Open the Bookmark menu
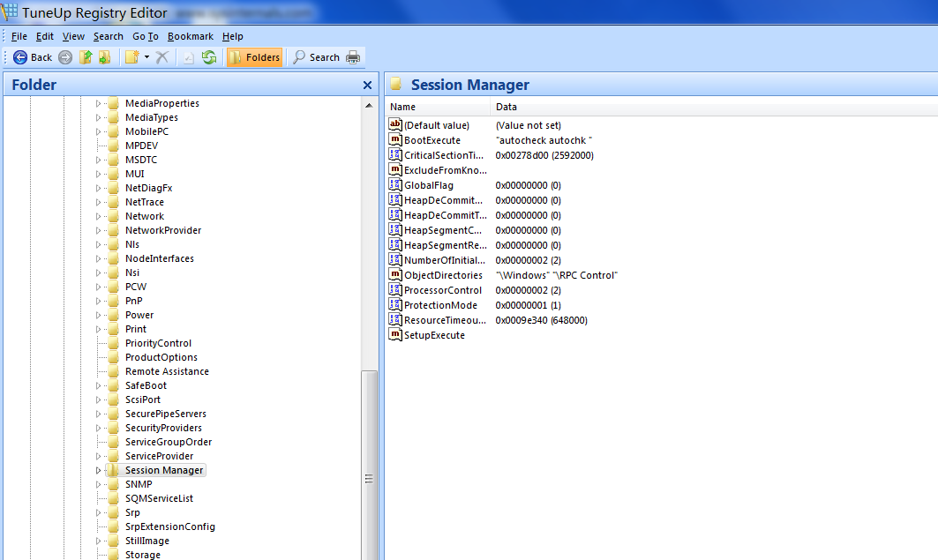 click(190, 36)
